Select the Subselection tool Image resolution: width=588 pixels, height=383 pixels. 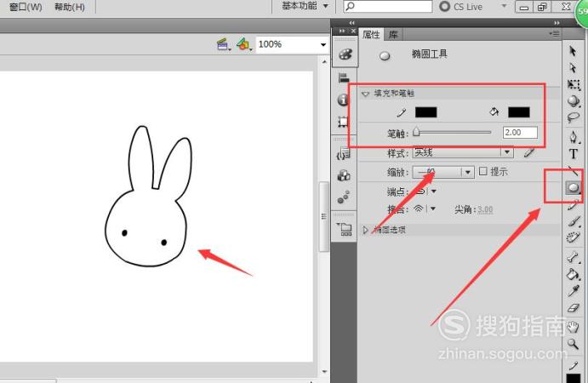click(573, 68)
